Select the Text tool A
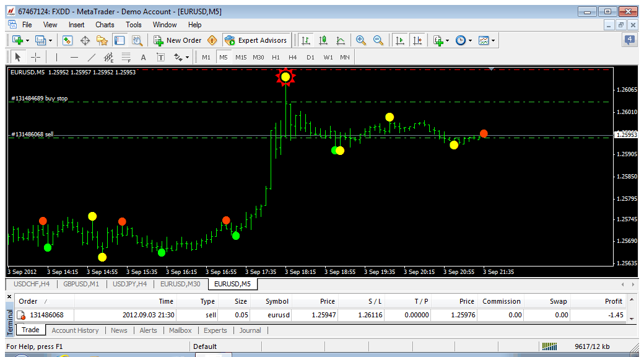644x357 pixels. pyautogui.click(x=143, y=57)
